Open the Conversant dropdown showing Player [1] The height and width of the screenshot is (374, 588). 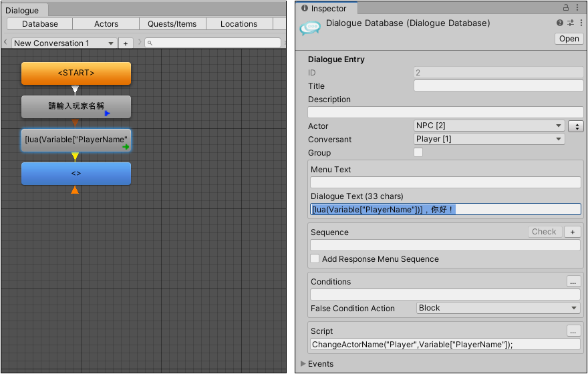[x=489, y=139]
